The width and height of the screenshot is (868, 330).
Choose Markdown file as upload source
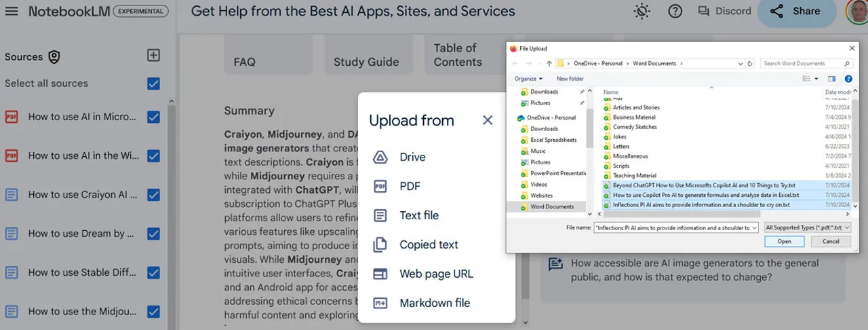(437, 303)
